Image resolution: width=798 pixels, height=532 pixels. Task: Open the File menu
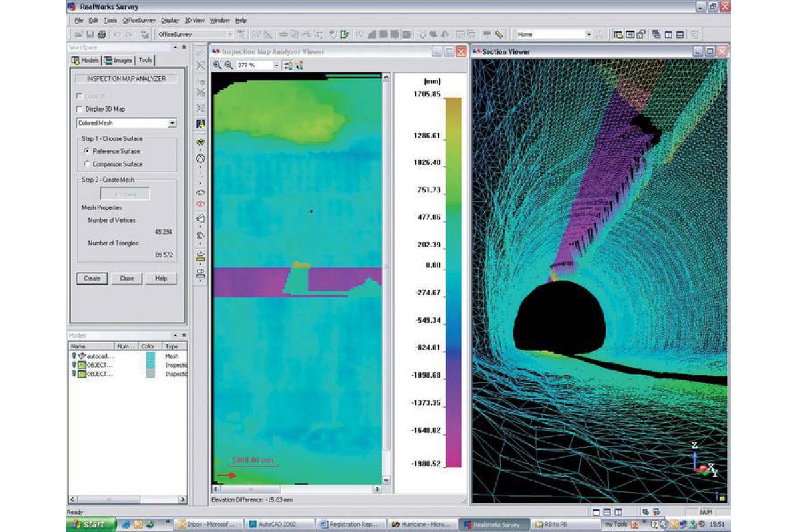coord(79,21)
